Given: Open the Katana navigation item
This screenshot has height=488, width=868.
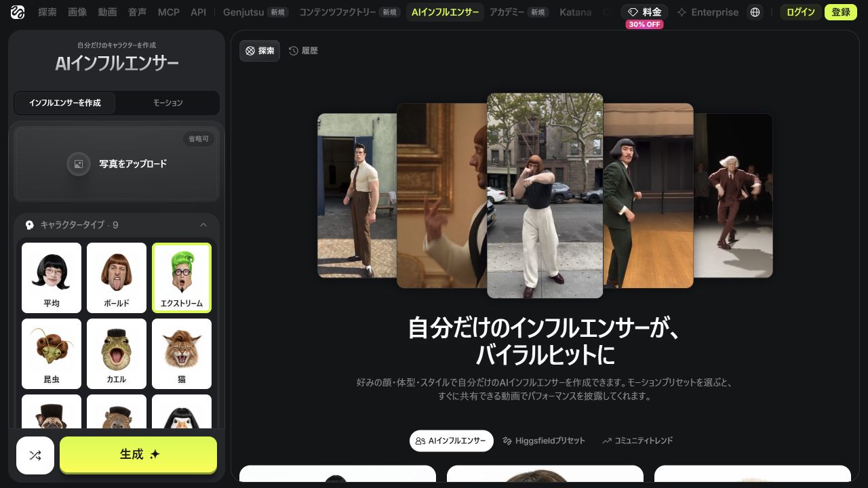Looking at the screenshot, I should pyautogui.click(x=576, y=12).
